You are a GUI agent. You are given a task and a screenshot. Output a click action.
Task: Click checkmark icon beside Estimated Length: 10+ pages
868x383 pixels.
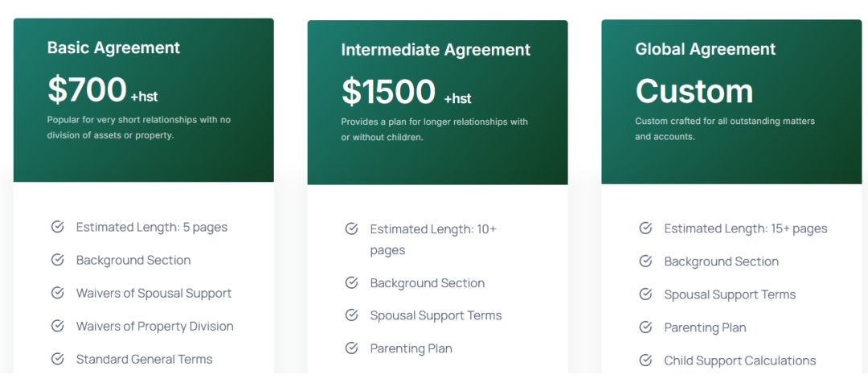(351, 229)
